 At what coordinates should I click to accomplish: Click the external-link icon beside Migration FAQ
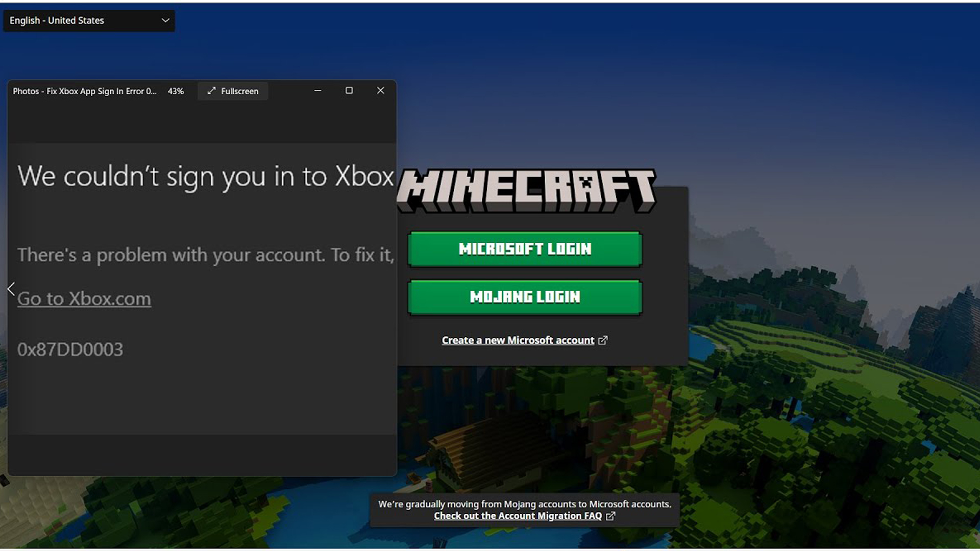point(610,516)
